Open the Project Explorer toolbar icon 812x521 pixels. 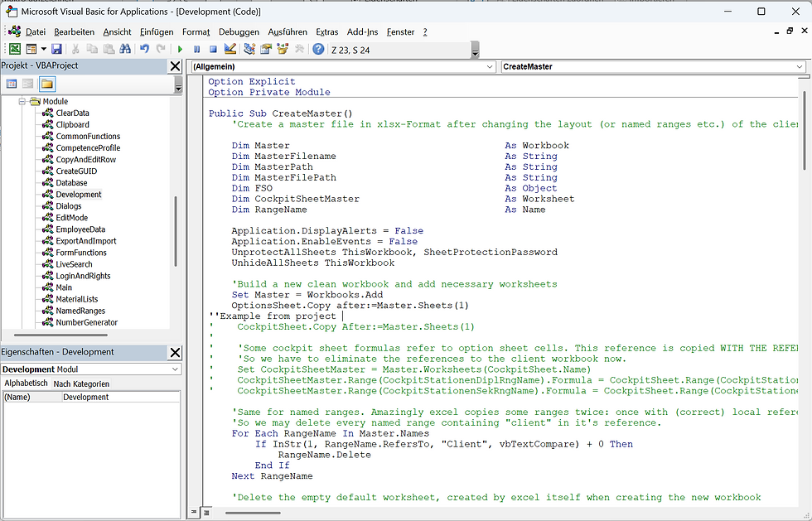(249, 49)
